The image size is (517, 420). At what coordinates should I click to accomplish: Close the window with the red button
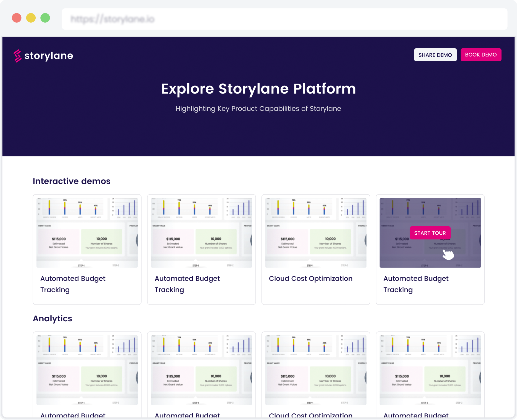click(x=17, y=18)
